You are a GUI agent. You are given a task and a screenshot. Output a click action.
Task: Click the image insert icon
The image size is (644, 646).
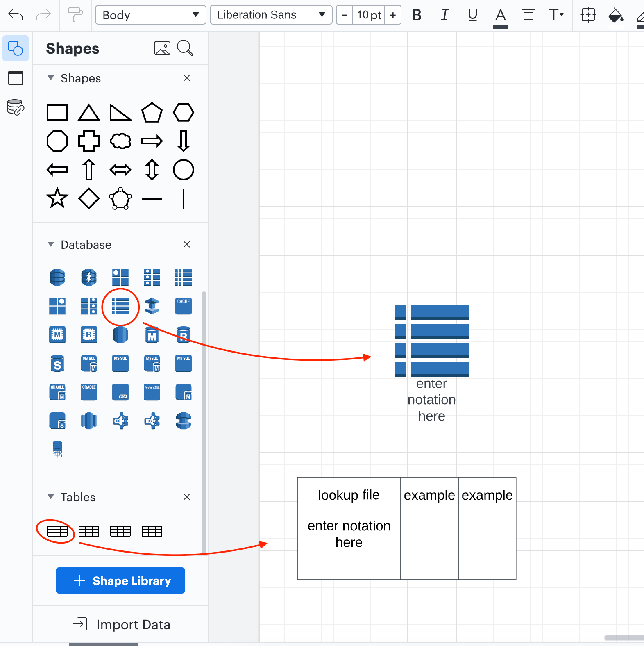pos(162,48)
